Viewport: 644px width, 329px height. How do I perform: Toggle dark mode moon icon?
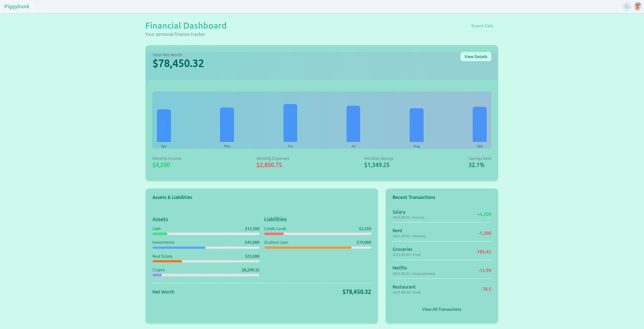627,6
